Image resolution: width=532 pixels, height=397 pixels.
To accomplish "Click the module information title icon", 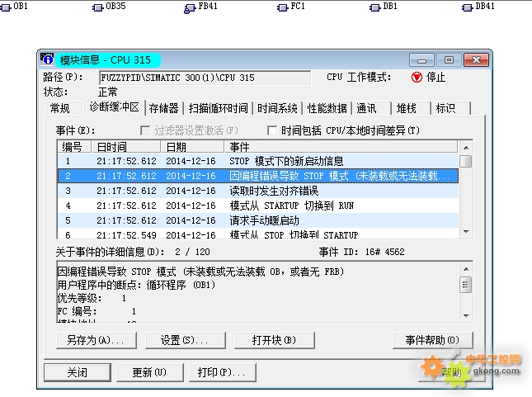I will pos(47,59).
